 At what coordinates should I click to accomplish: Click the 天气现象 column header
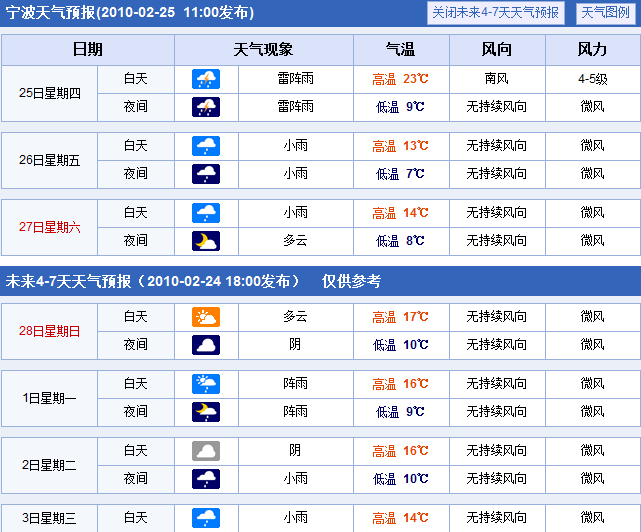264,49
